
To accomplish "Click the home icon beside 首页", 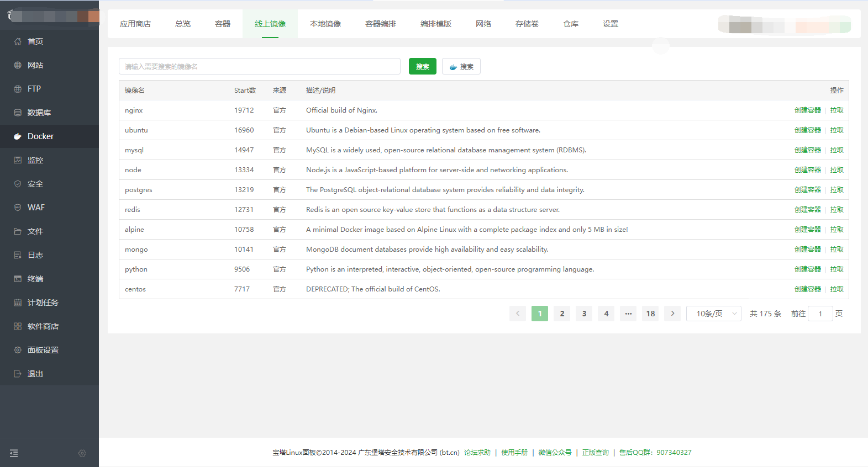I will [x=18, y=41].
